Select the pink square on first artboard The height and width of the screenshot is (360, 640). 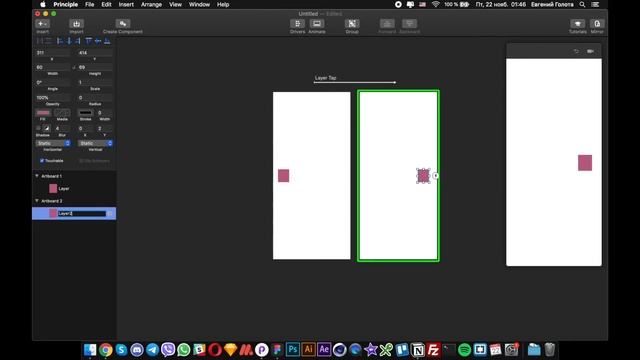tap(283, 176)
